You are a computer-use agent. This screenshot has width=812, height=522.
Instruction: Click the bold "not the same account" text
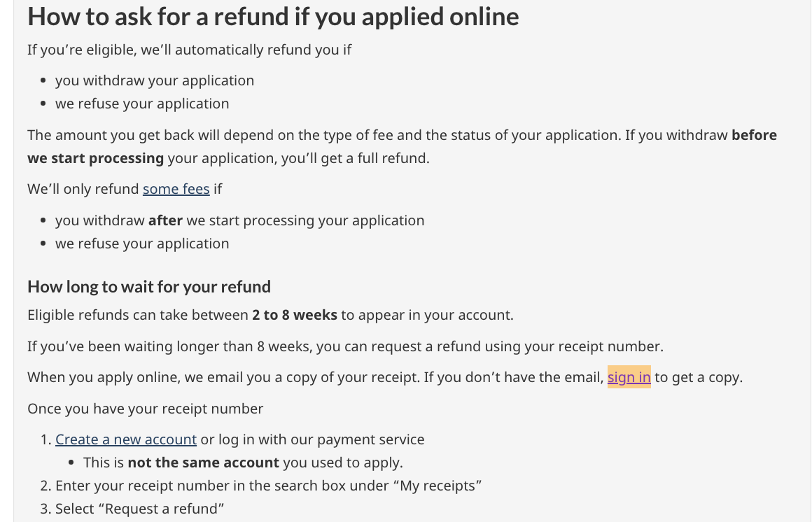(x=203, y=463)
